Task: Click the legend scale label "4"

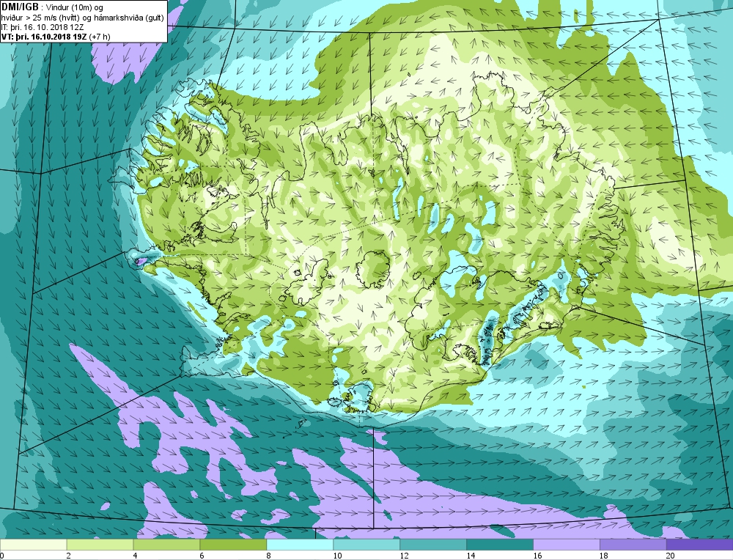Action: (135, 556)
